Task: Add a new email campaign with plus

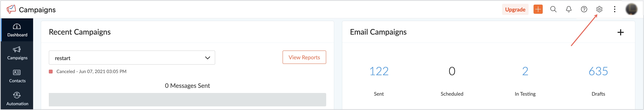Action: pyautogui.click(x=620, y=32)
